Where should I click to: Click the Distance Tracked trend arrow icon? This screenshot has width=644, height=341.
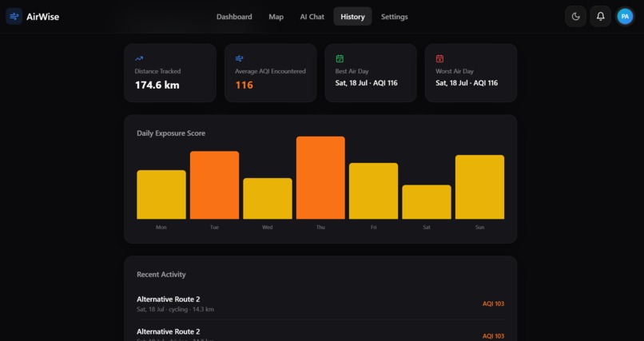pos(139,58)
